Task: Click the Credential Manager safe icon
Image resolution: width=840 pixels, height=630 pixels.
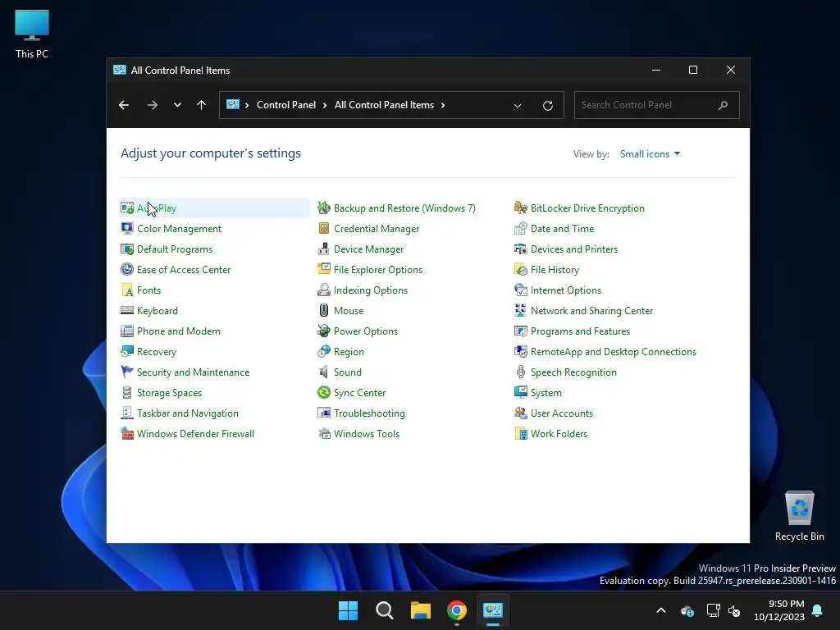Action: point(323,229)
